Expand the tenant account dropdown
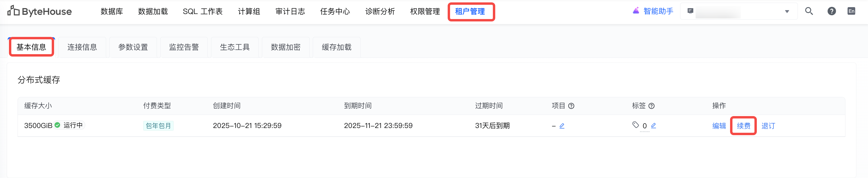The width and height of the screenshot is (868, 178). pos(787,12)
